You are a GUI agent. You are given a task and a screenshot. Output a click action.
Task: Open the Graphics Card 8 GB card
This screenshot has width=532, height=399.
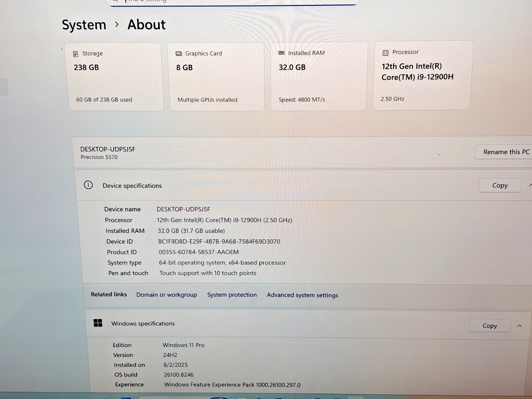[217, 77]
